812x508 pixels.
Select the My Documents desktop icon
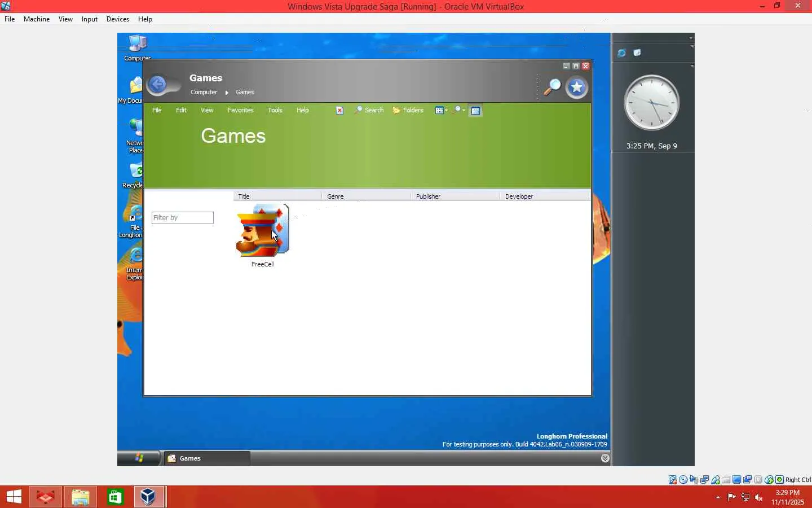[x=130, y=90]
